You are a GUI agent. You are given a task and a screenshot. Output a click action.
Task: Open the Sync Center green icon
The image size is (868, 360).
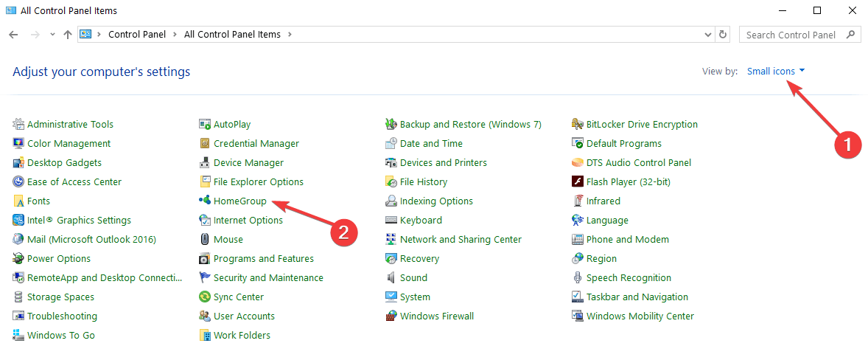(x=205, y=297)
